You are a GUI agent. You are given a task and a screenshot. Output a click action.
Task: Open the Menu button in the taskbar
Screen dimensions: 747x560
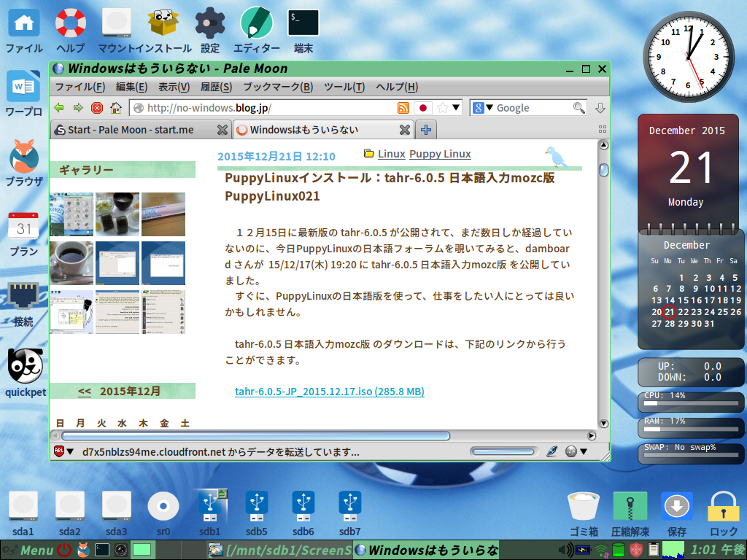[x=28, y=551]
